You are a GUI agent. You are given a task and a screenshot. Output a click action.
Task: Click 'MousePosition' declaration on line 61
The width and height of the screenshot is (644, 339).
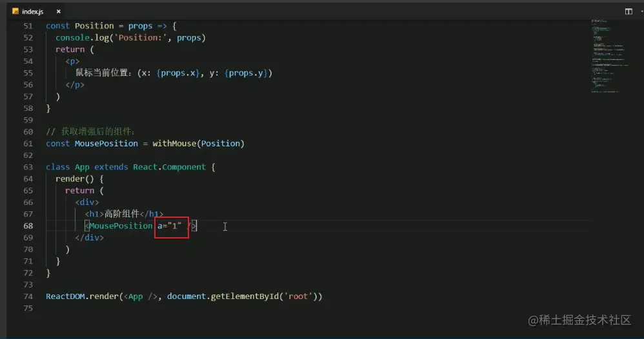(x=106, y=144)
